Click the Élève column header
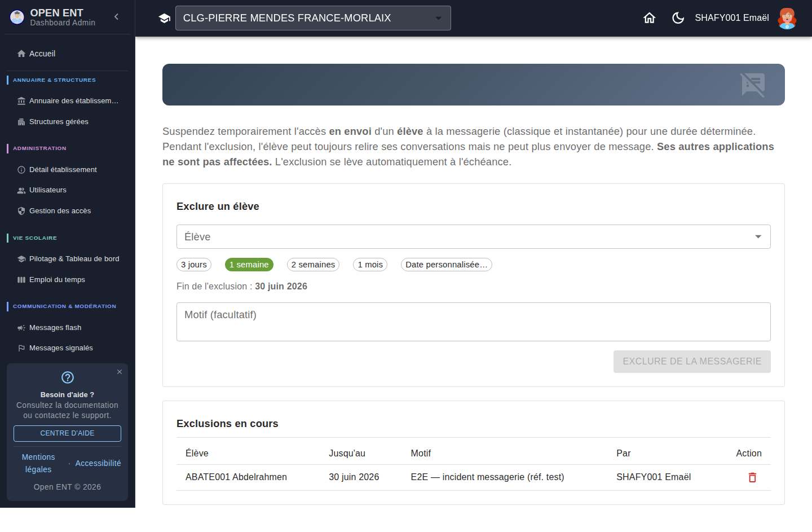Image resolution: width=812 pixels, height=532 pixels. [x=197, y=454]
